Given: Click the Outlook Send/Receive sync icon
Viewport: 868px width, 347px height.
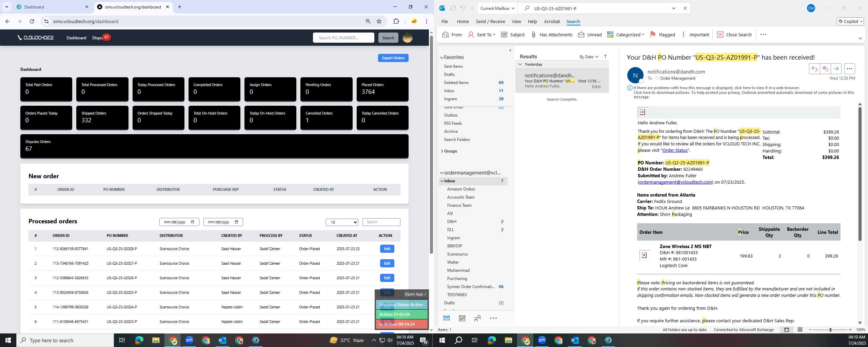Looking at the screenshot, I should 453,8.
